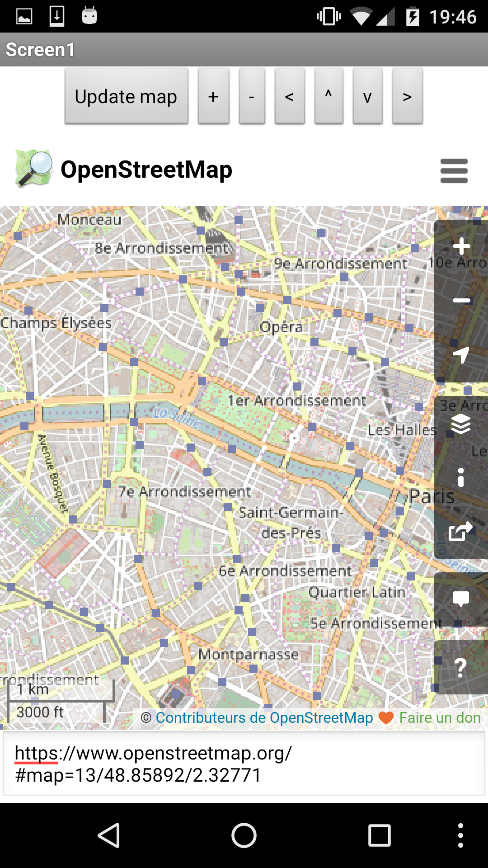Open the OpenStreetMap hamburger menu

454,171
